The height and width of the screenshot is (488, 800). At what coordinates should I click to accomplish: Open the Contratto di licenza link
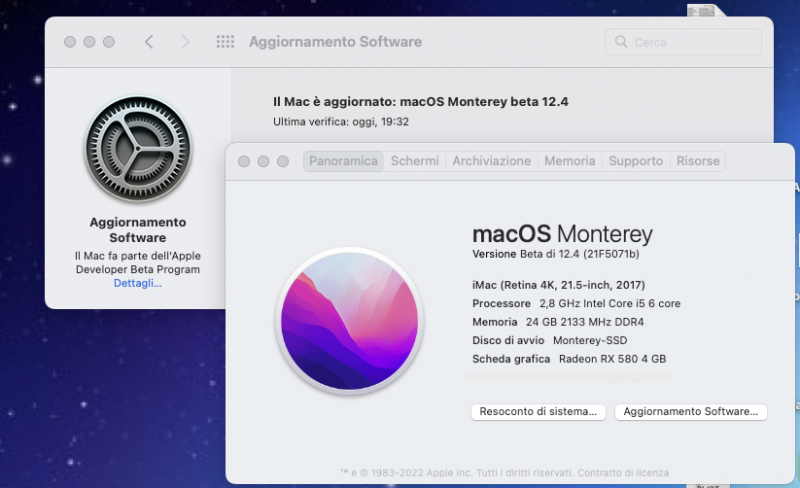pos(623,473)
